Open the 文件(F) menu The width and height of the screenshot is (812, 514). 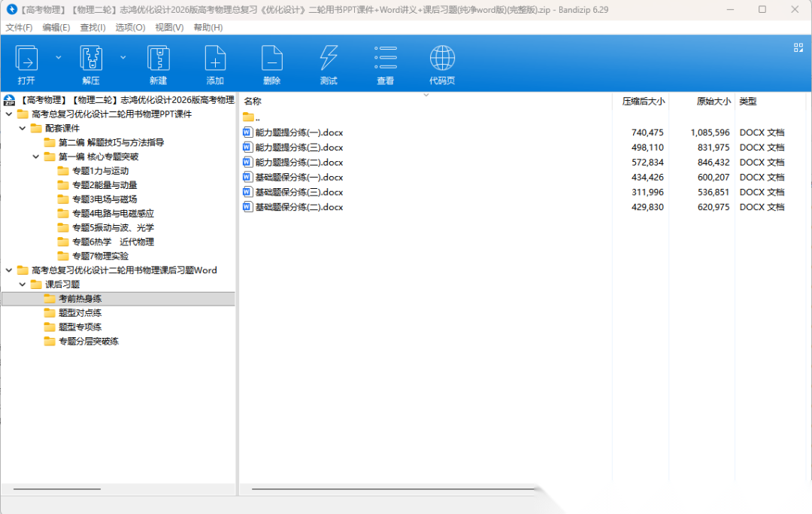click(19, 27)
